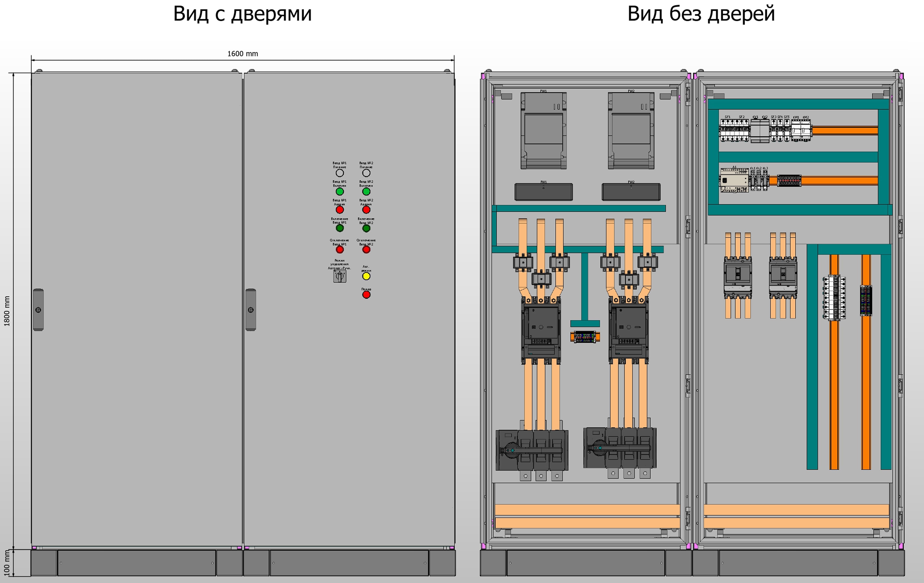Click the left door handle lock
Viewport: 924px width, 583px height.
click(38, 310)
